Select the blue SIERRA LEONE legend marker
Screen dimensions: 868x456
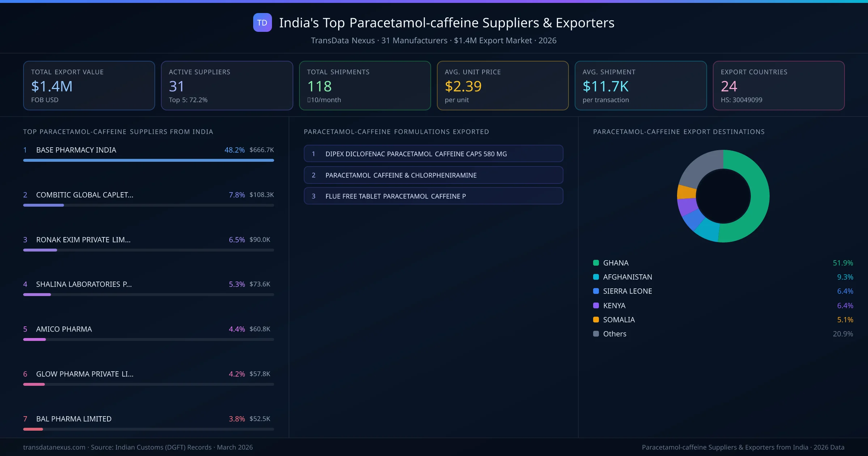[x=595, y=291]
